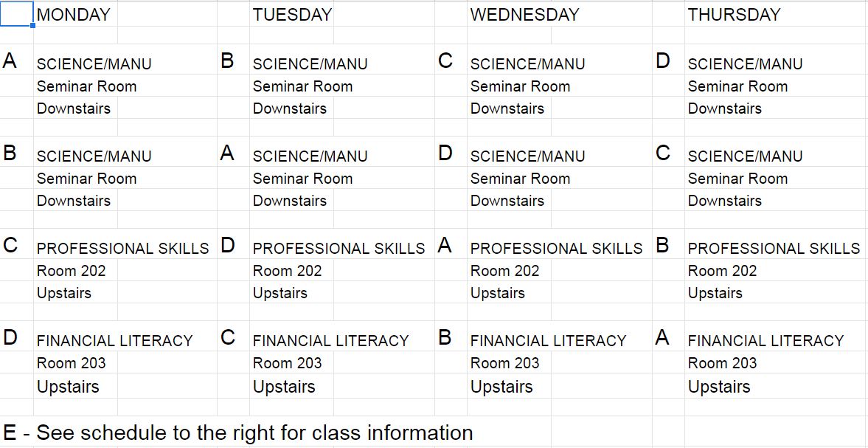Select the WEDNESDAY header cell
The image size is (868, 448).
[524, 15]
